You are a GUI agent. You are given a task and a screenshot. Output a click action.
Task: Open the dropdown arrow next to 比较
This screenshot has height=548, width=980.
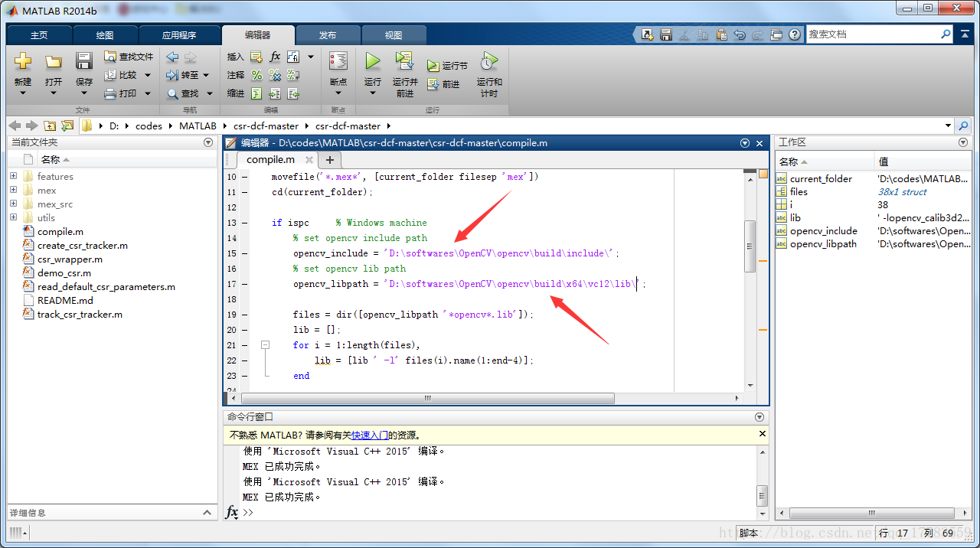(148, 75)
